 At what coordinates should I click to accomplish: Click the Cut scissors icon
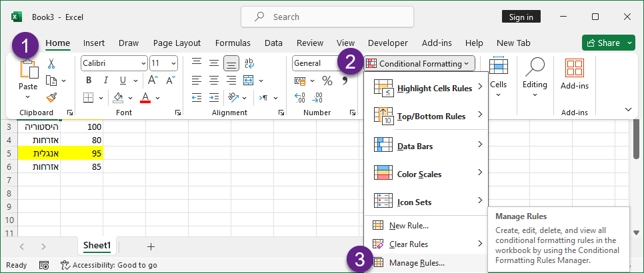(51, 63)
